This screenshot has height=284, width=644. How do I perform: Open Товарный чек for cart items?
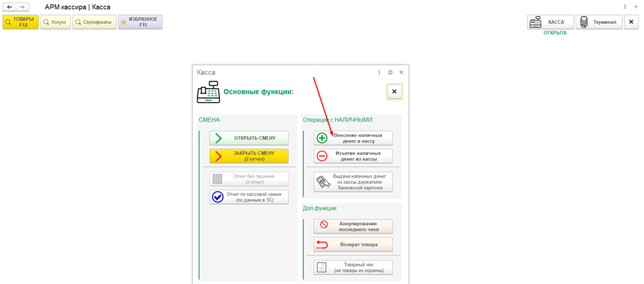(353, 268)
